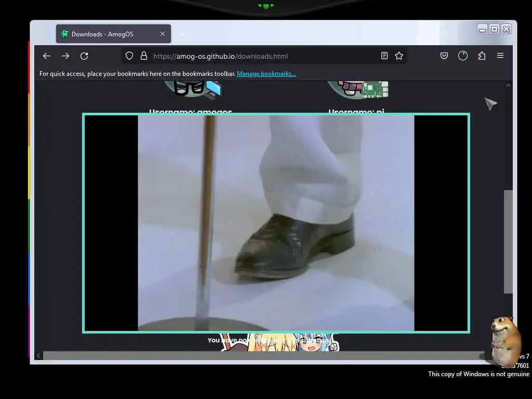Go forward with the forward arrow
Image resolution: width=532 pixels, height=399 pixels.
point(65,56)
